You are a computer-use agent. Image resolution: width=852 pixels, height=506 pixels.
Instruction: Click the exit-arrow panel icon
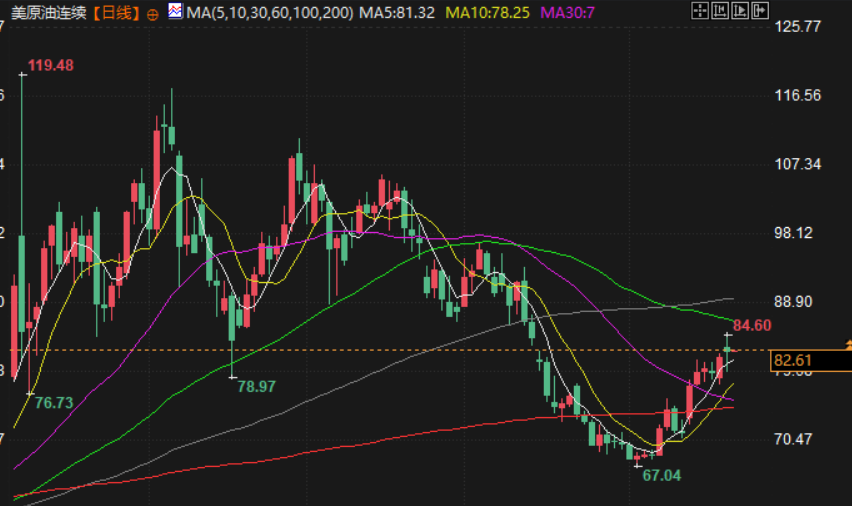pos(760,10)
